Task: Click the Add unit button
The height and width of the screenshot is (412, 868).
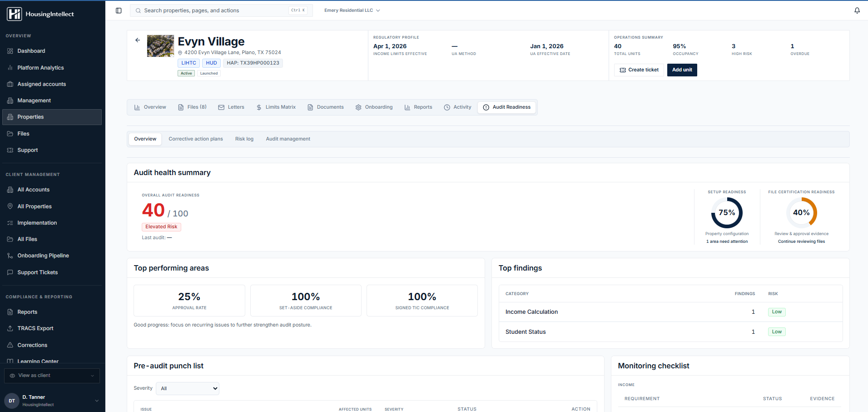Action: coord(682,70)
